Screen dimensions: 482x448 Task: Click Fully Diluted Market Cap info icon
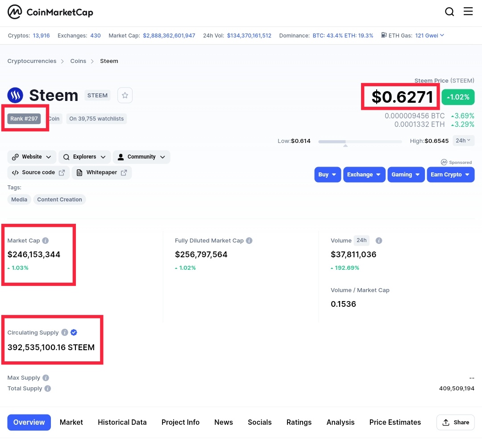tap(249, 241)
